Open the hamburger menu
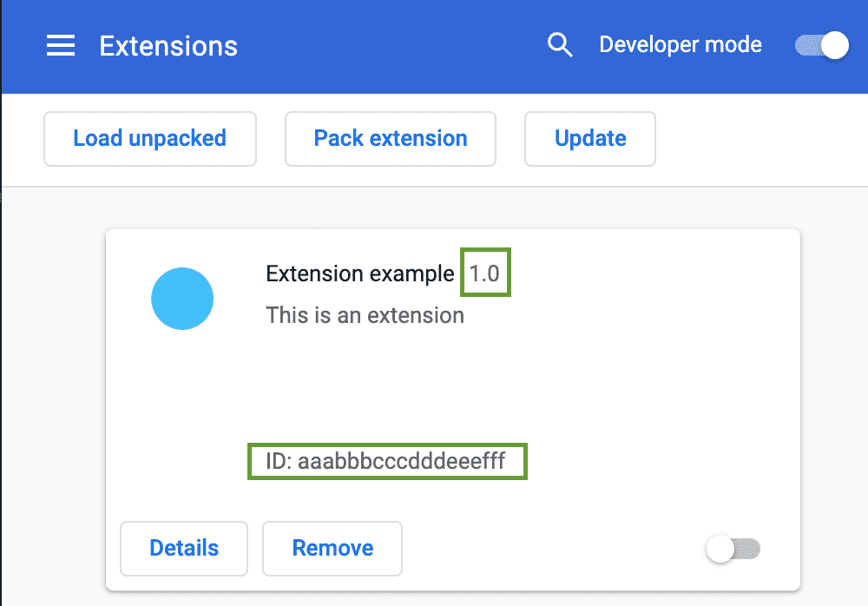The width and height of the screenshot is (868, 606). point(60,45)
